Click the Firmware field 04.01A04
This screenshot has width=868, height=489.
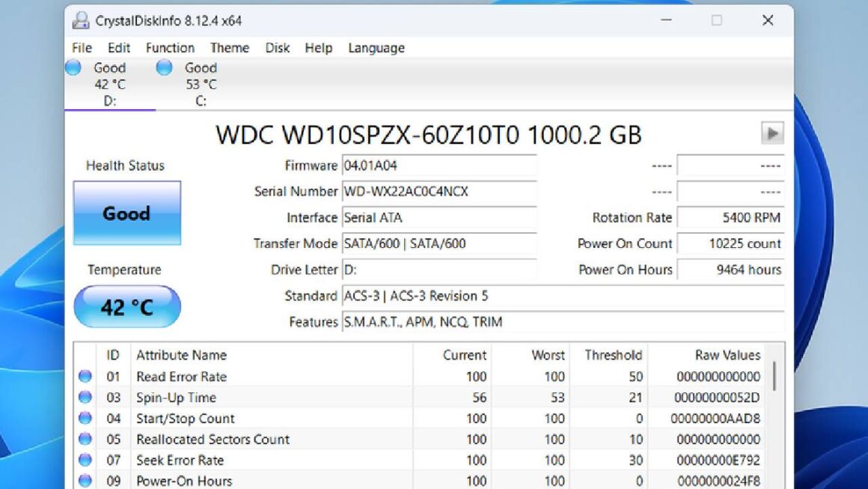(439, 165)
